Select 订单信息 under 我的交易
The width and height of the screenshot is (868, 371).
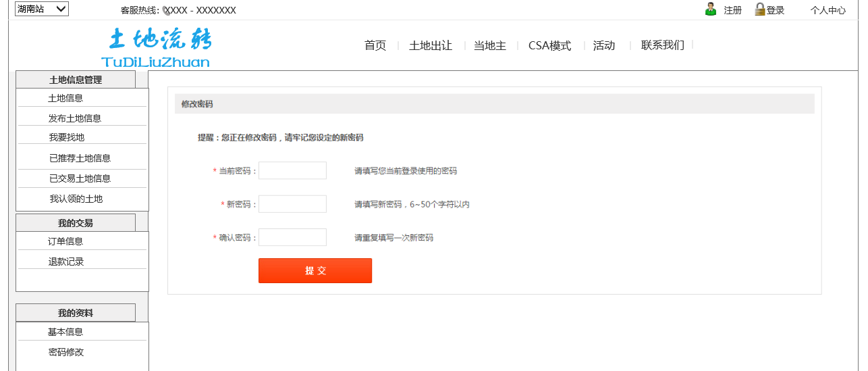point(65,241)
